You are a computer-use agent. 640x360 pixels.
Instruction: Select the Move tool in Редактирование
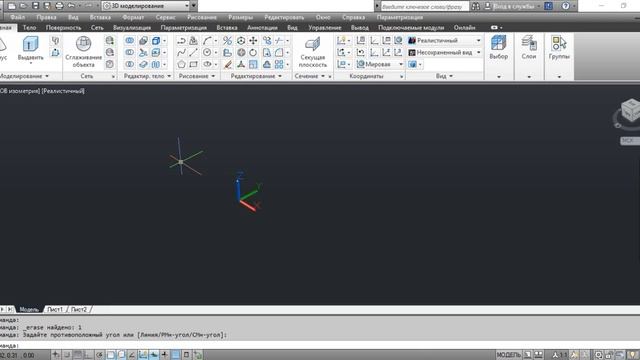click(253, 41)
